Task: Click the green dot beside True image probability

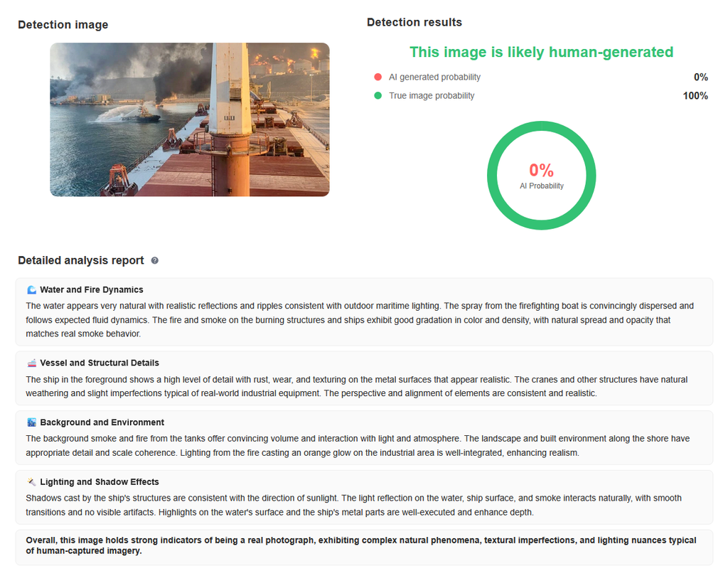Action: coord(378,96)
